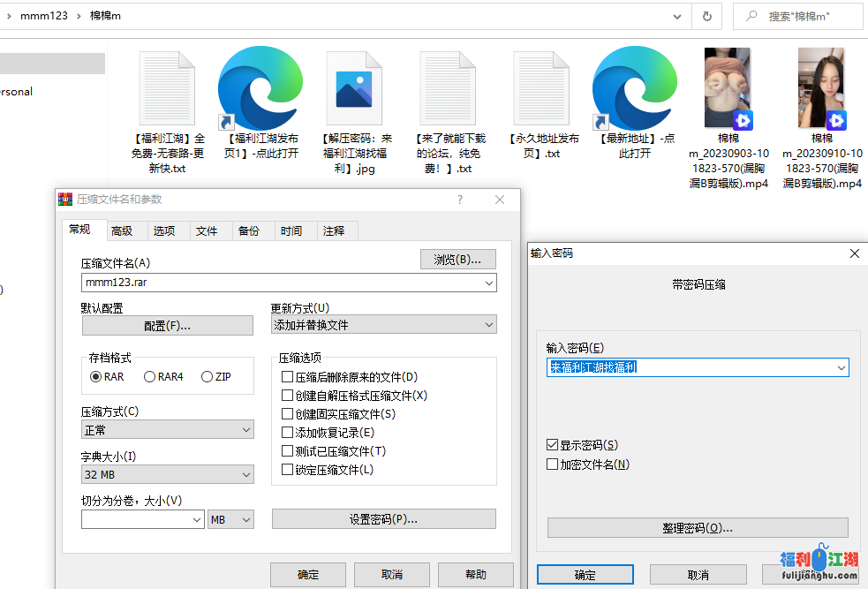Click the WinRAR icon in the dialog title bar
The image size is (868, 589).
click(x=64, y=199)
